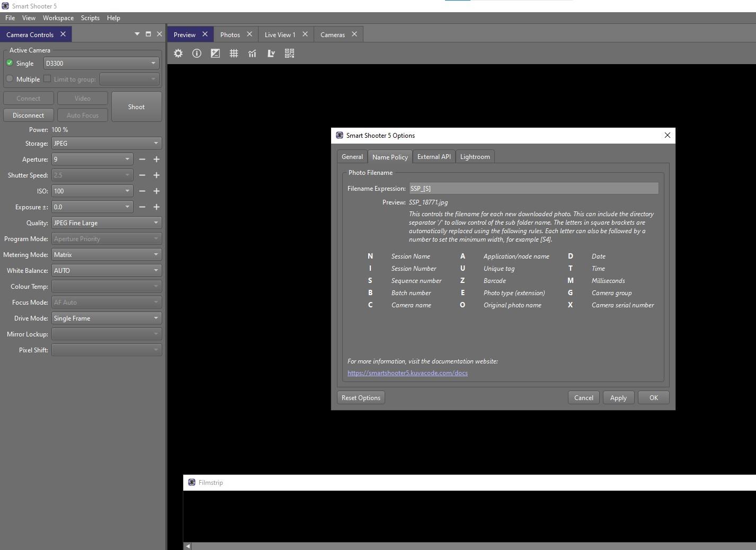The width and height of the screenshot is (756, 550).
Task: Click the Filename Expression input field
Action: [533, 189]
